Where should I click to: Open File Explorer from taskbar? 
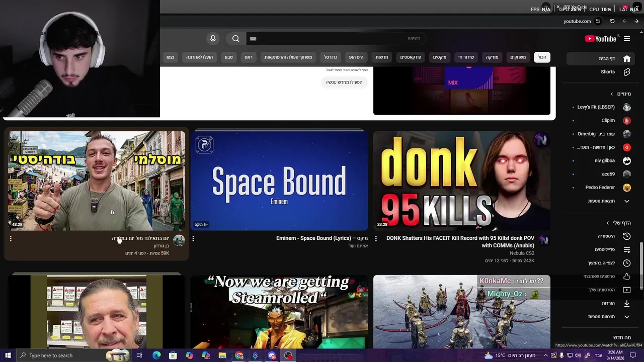[x=222, y=355]
